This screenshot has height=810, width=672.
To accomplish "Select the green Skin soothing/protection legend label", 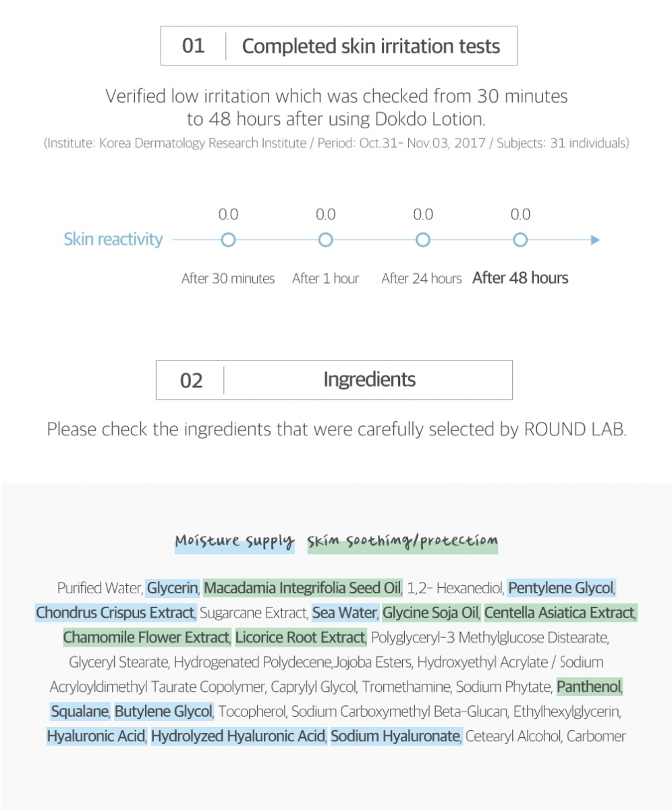I will coord(402,541).
